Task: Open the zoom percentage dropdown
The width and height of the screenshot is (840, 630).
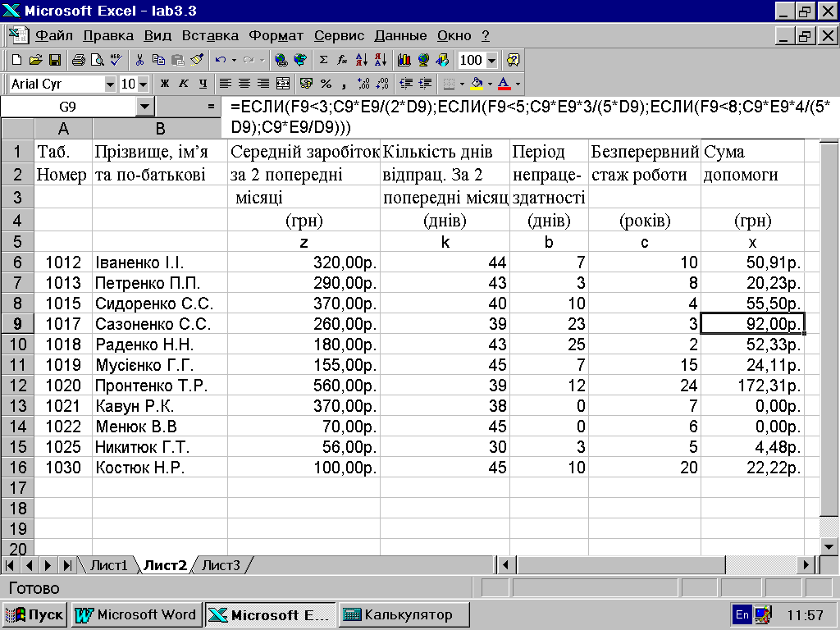Action: coord(492,60)
